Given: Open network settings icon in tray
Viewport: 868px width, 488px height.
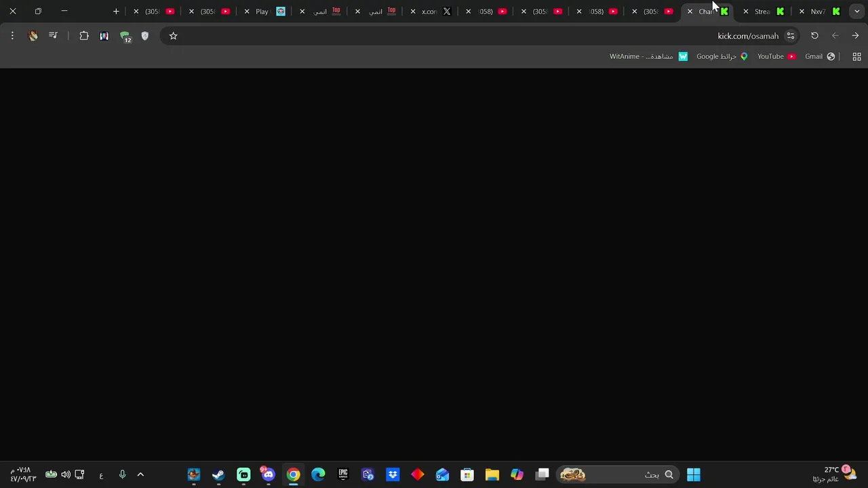Looking at the screenshot, I should point(79,474).
